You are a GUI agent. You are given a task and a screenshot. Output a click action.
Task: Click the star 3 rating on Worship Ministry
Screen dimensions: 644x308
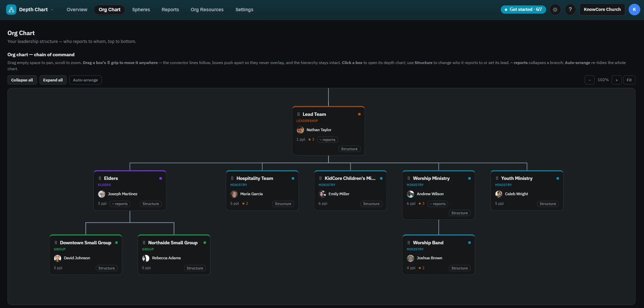click(421, 203)
